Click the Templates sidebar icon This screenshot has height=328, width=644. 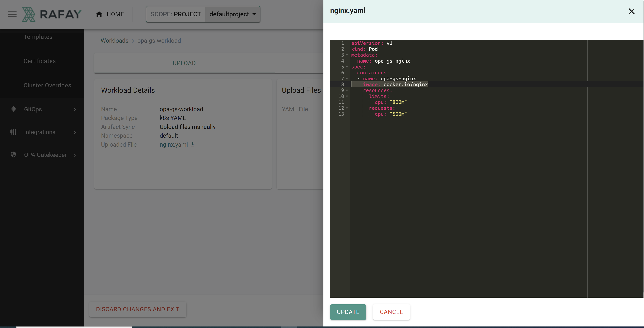pos(38,37)
